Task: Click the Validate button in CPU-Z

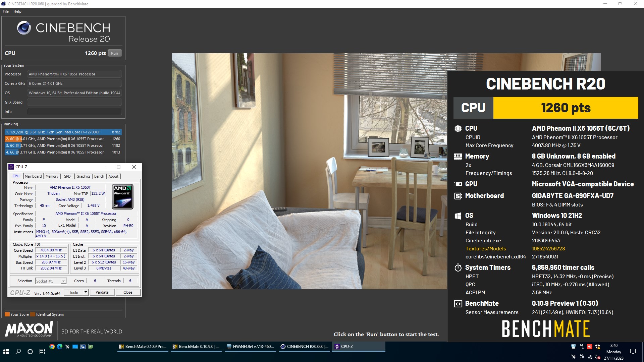Action: pyautogui.click(x=102, y=292)
